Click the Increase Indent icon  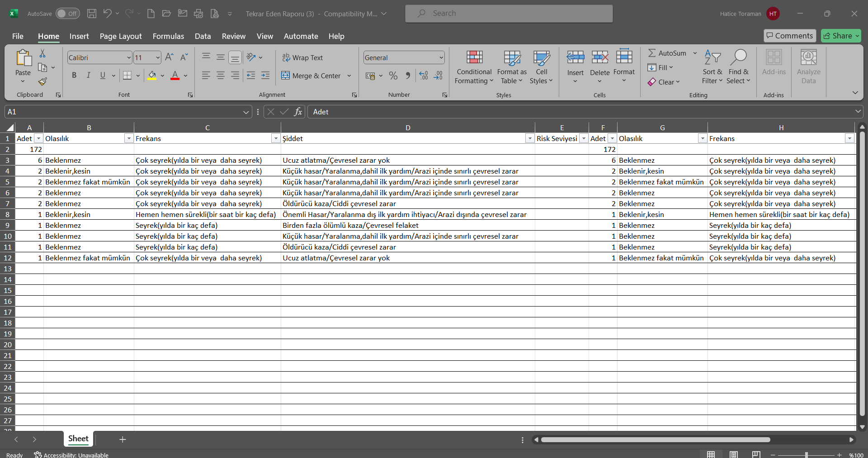coord(265,76)
